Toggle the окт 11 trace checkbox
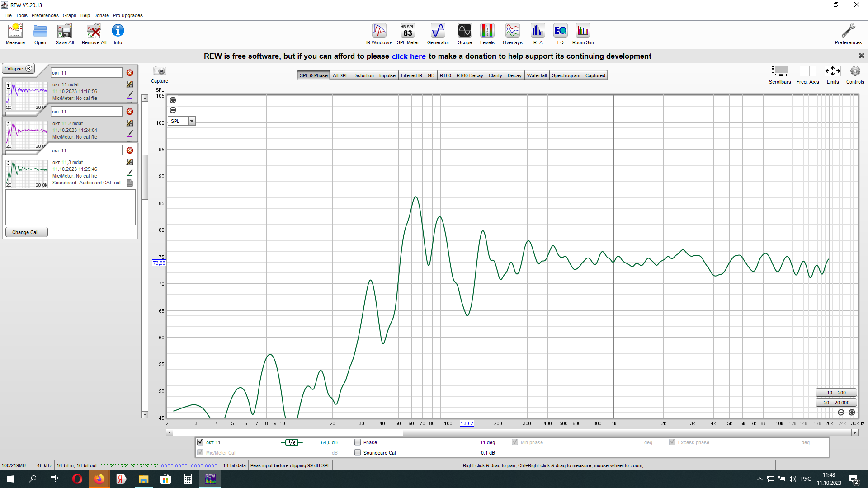 [200, 442]
